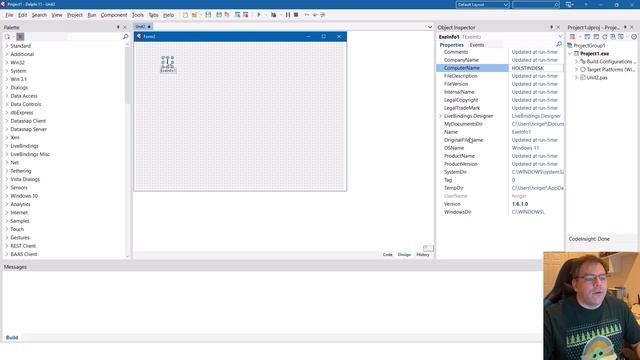640x360 pixels.
Task: Click the Run Without Debugging icon
Action: [x=273, y=15]
